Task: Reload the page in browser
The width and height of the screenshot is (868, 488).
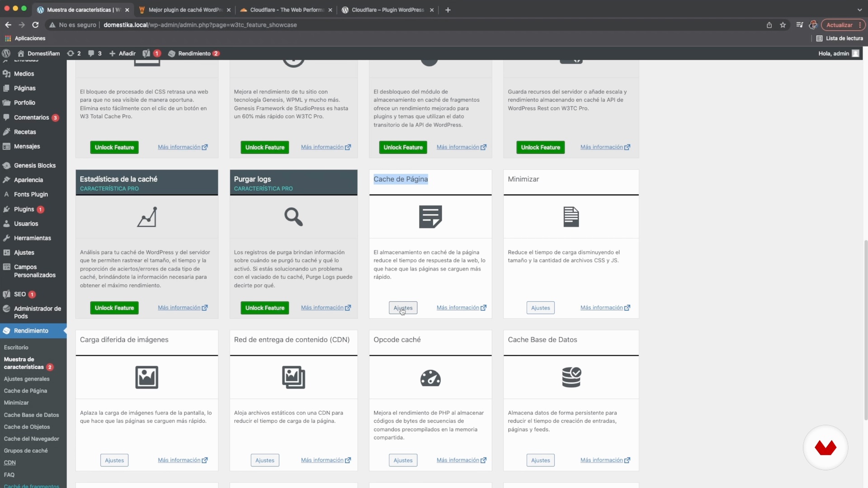Action: [x=35, y=25]
